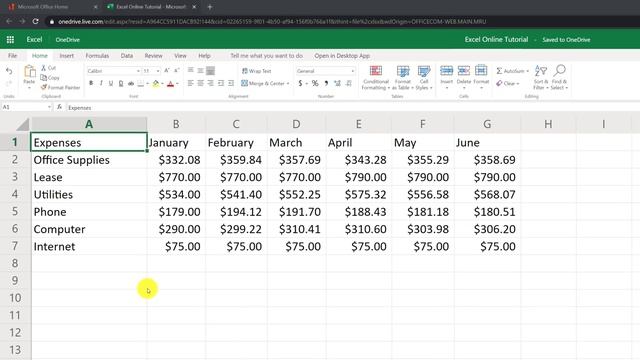Set Middle Align vertical alignment
This screenshot has width=640, height=360.
[x=200, y=71]
